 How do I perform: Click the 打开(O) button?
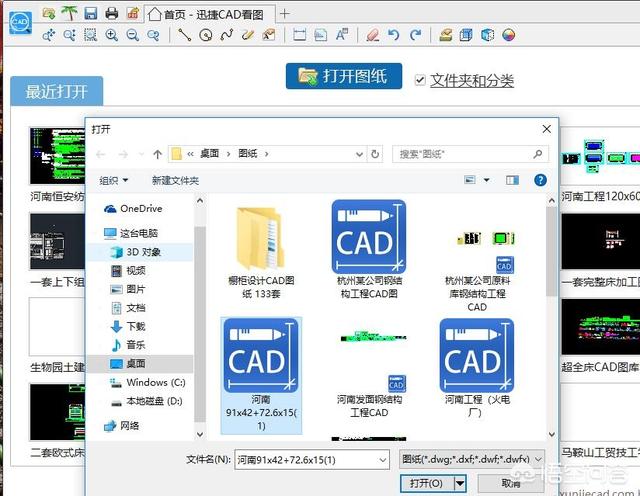tap(426, 484)
